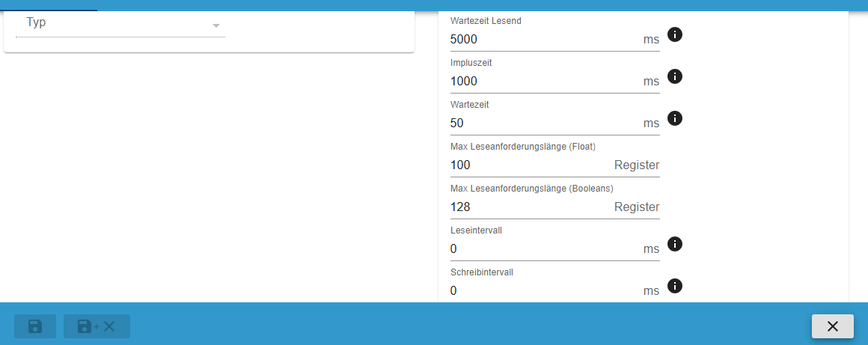Show info for Schreibintervall
Screen dimensions: 868x345
674,286
